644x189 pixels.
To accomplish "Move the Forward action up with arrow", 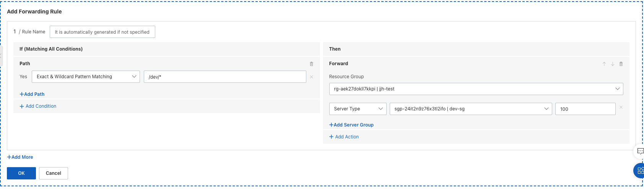I will (604, 64).
